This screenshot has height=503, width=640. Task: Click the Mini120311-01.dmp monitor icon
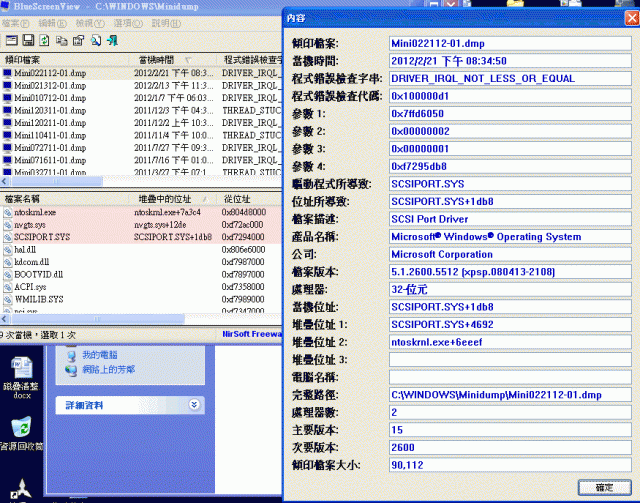click(7, 111)
